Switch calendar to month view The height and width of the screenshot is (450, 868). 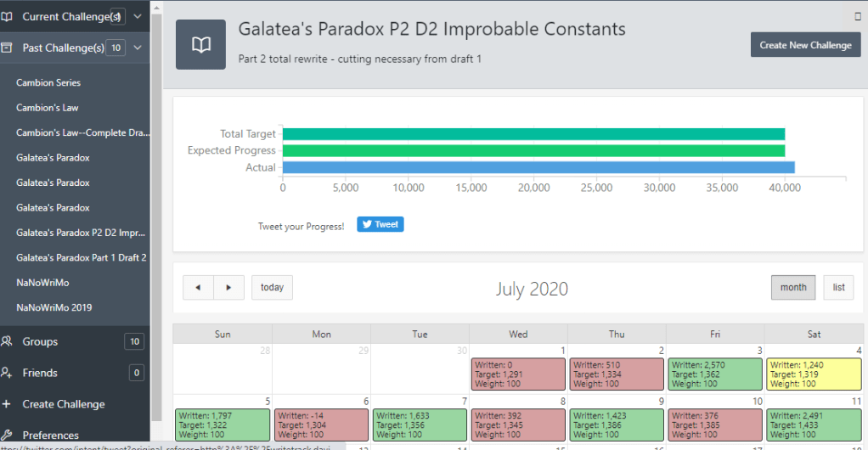(792, 287)
